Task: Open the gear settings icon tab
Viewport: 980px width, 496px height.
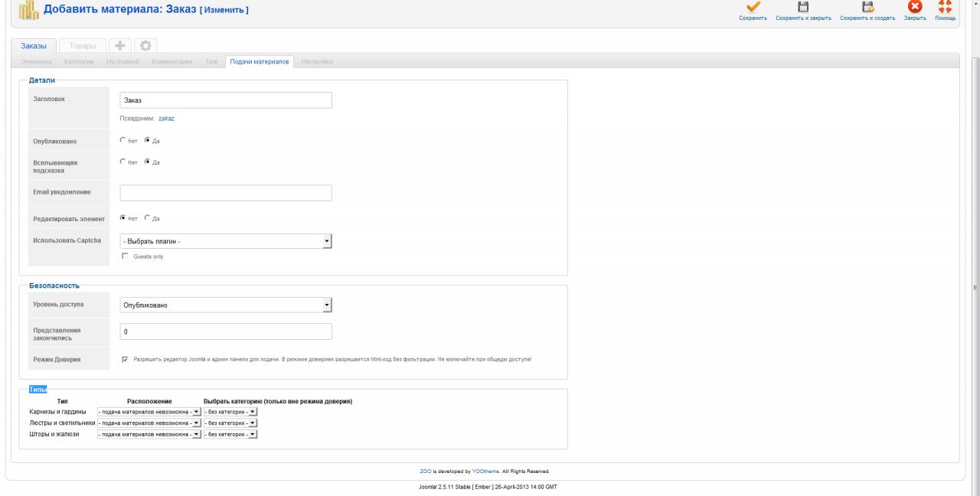Action: point(145,45)
